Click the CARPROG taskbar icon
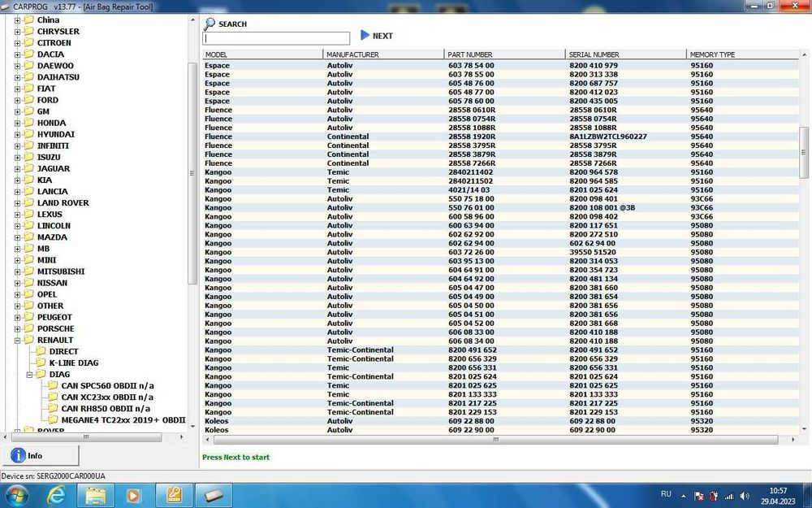Viewport: 812px width, 508px height. pos(214,496)
